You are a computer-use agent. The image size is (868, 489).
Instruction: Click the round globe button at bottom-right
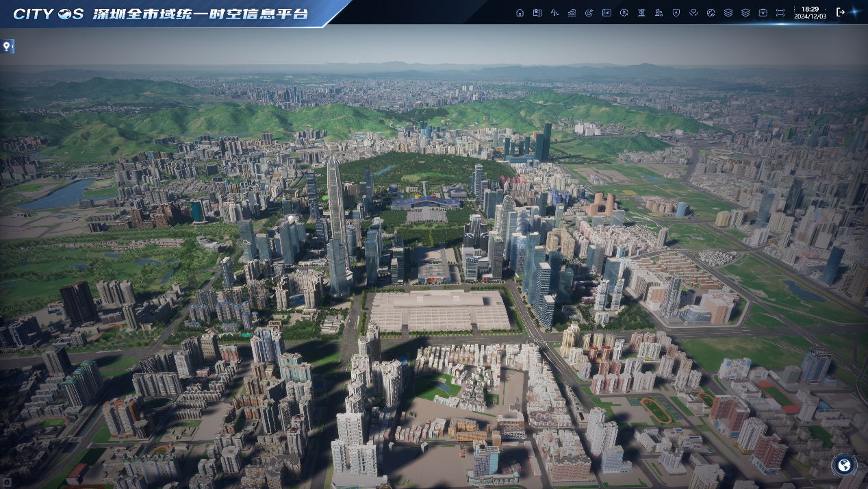click(x=845, y=466)
